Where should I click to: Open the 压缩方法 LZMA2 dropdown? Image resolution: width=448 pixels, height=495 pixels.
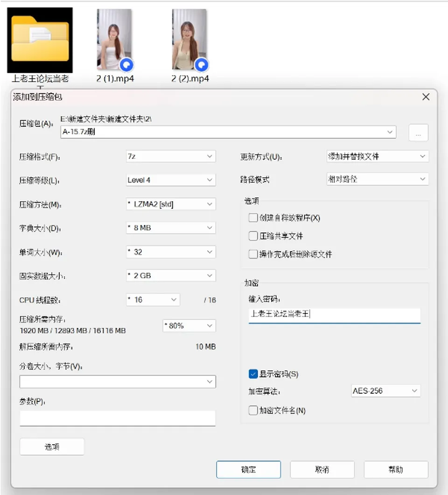(x=171, y=204)
